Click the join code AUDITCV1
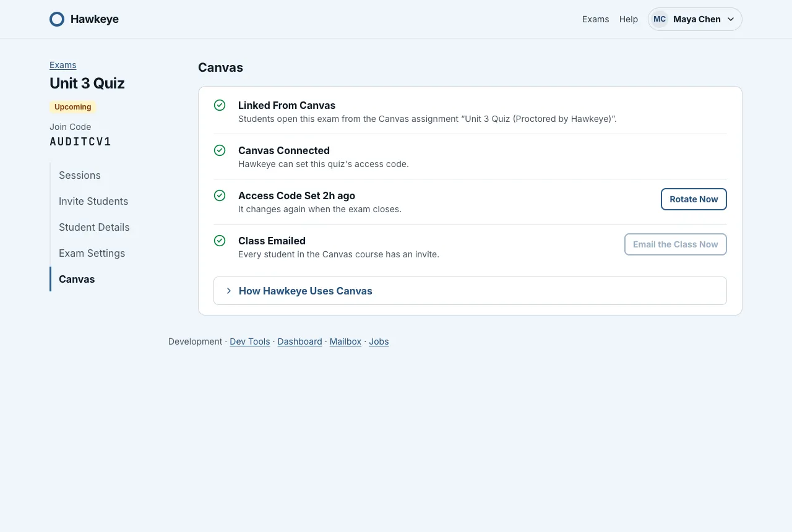 (80, 142)
